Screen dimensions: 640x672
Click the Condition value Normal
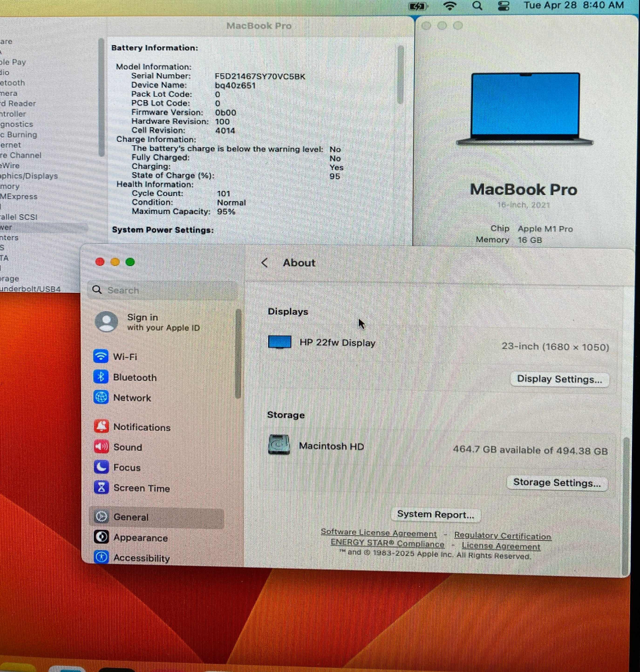231,203
